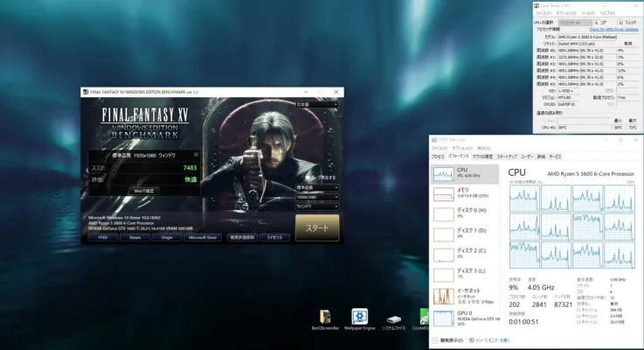Open the 標準品質 quality dropdown
The width and height of the screenshot is (644, 350).
tap(316, 187)
